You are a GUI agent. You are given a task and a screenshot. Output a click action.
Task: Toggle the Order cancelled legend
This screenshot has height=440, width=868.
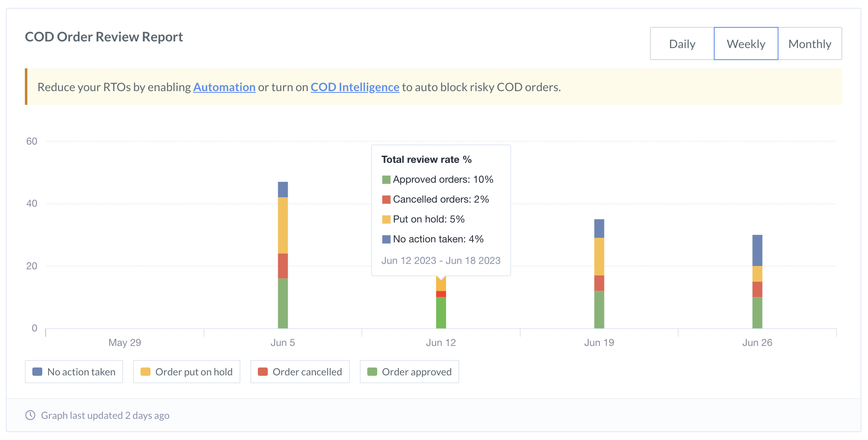(300, 372)
